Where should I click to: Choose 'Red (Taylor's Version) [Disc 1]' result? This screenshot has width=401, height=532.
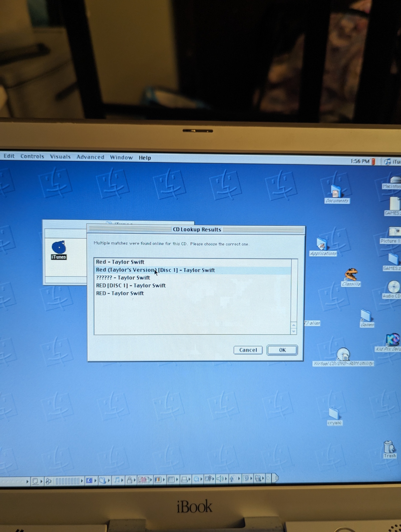[x=192, y=270]
